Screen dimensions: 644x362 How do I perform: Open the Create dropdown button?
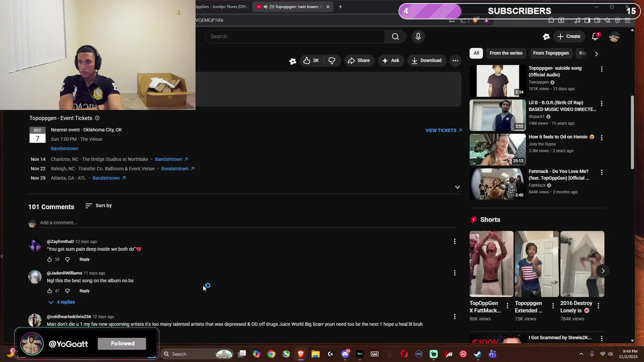(569, 36)
